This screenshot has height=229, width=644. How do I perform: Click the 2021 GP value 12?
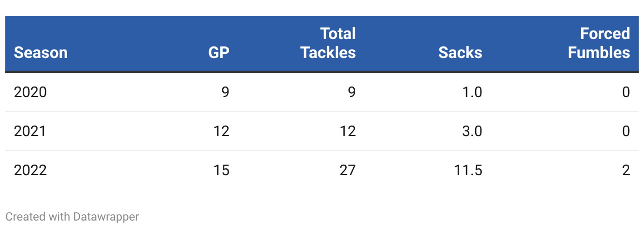point(221,131)
